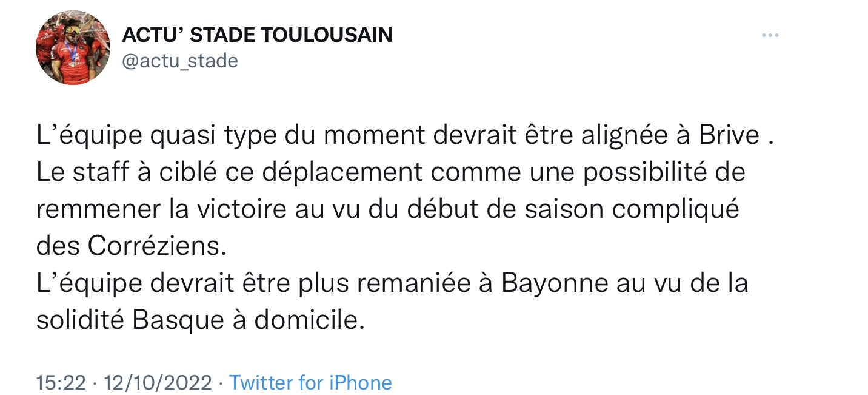This screenshot has width=868, height=395.
Task: Click the @actu_stade handle
Action: (180, 61)
